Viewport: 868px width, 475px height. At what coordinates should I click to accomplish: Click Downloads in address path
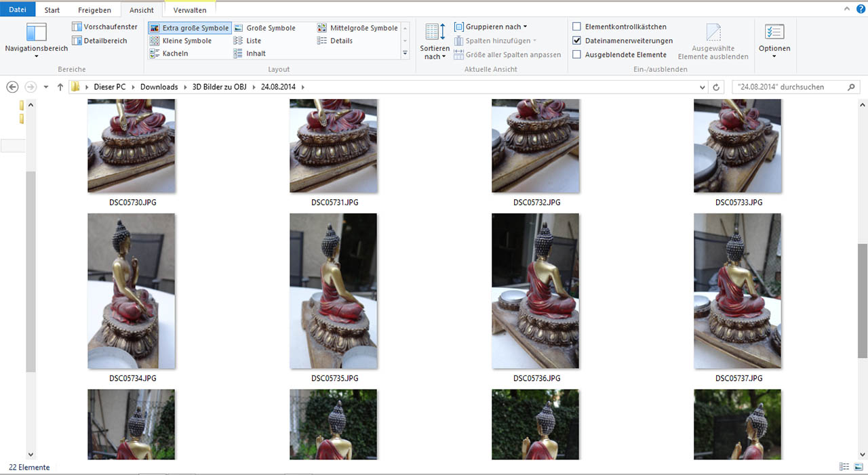159,87
